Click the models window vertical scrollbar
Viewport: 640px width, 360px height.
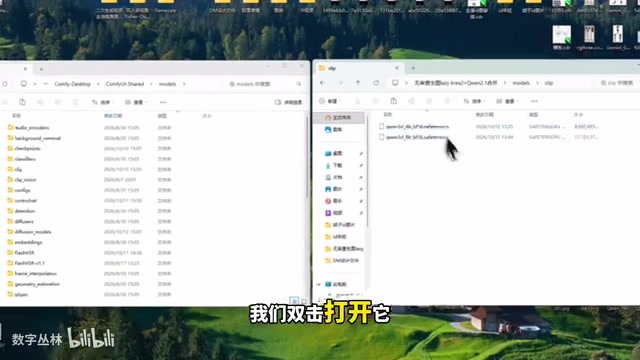click(307, 157)
